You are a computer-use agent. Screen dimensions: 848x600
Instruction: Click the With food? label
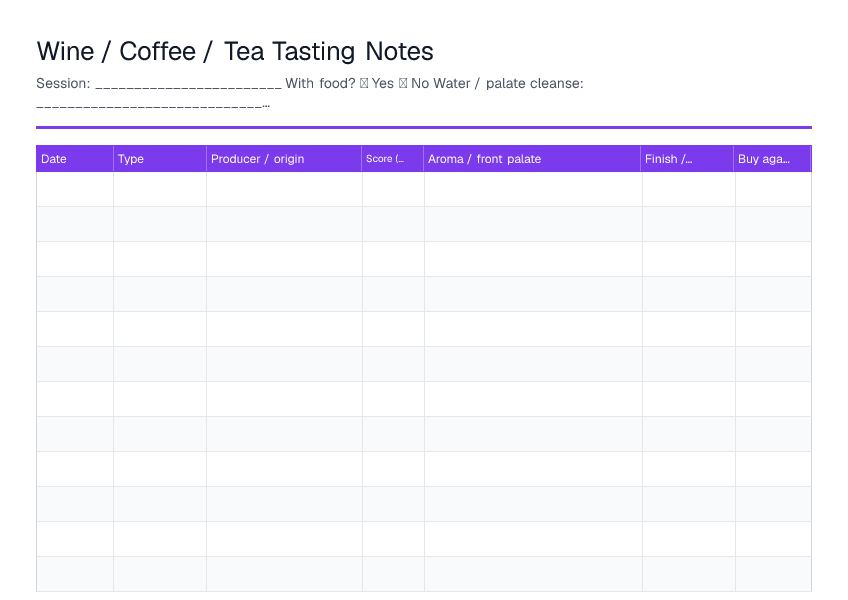(320, 83)
